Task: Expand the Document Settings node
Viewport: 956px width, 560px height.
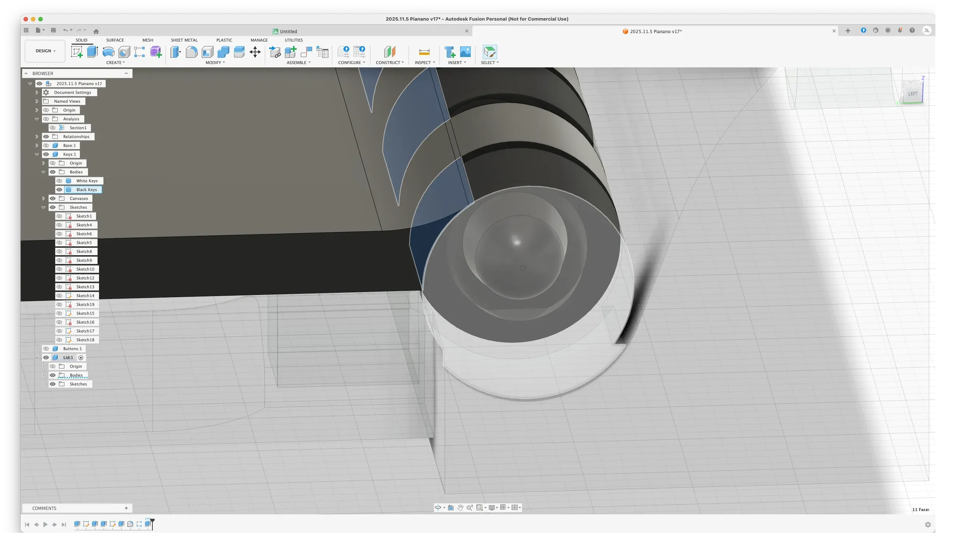Action: click(36, 92)
